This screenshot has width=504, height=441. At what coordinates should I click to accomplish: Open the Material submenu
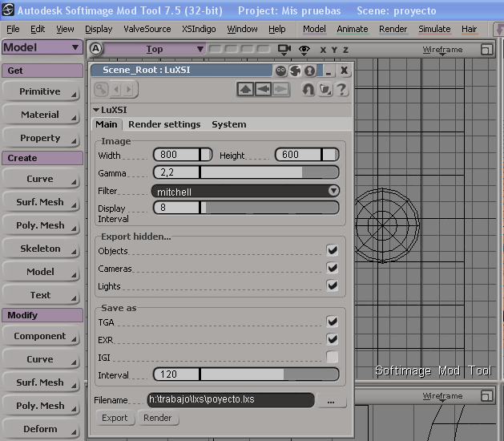point(41,115)
